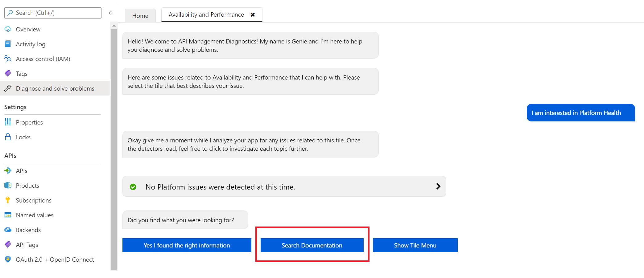Switch to the Home tab
The height and width of the screenshot is (278, 644).
[140, 15]
